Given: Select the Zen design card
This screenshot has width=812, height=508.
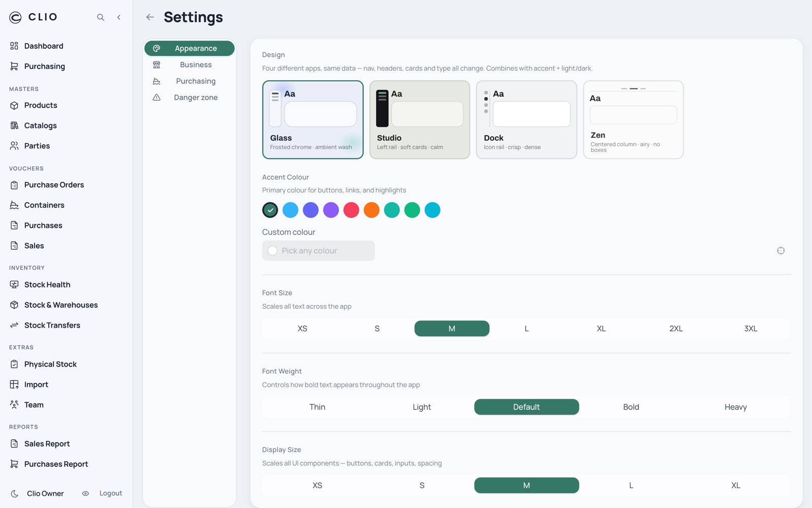Looking at the screenshot, I should click(633, 120).
